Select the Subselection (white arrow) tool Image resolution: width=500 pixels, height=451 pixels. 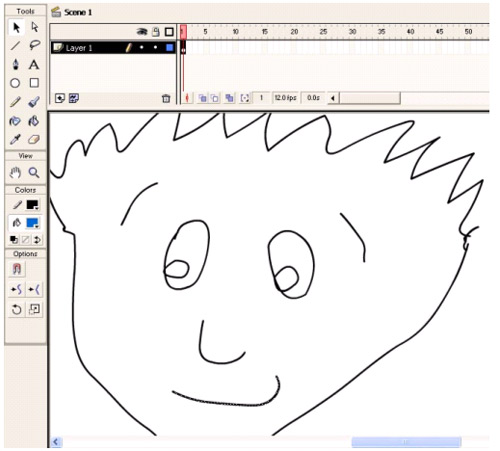coord(34,27)
